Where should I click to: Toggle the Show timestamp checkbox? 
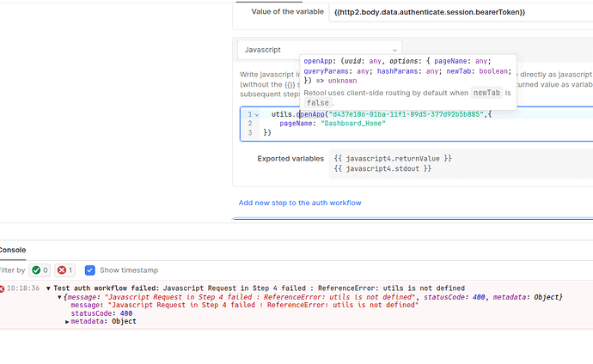click(x=89, y=270)
